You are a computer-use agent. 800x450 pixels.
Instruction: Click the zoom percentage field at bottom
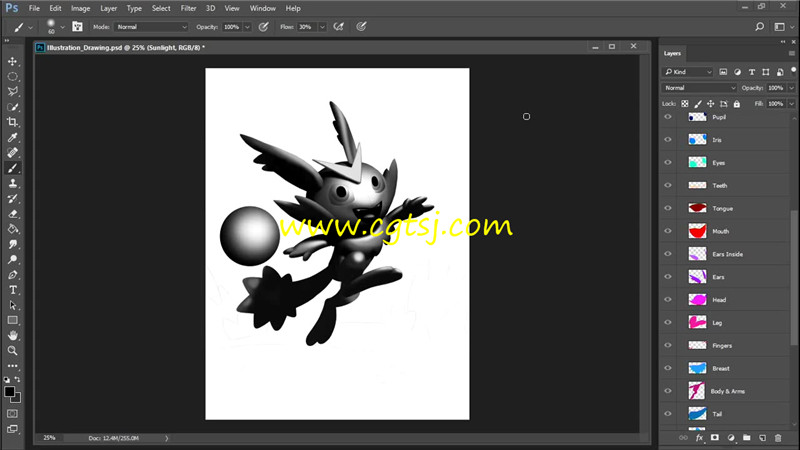coord(49,438)
